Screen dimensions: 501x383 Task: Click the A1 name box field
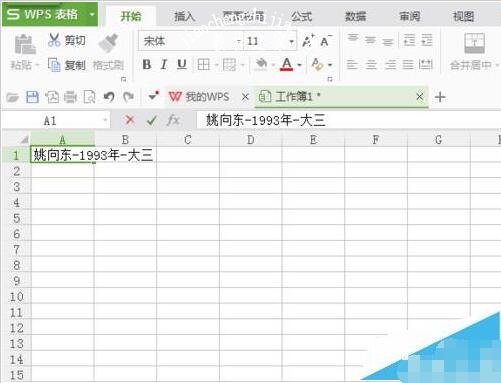(57, 121)
